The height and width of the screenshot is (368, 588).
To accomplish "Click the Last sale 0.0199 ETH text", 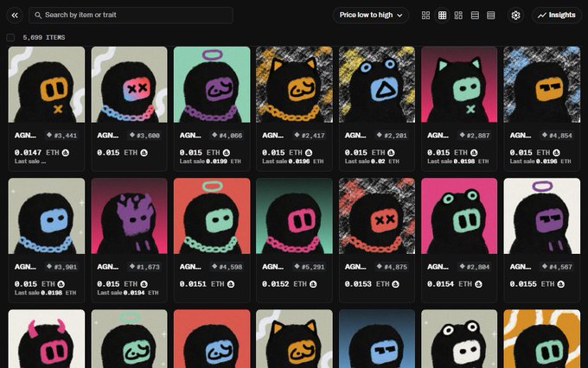I will (x=210, y=162).
